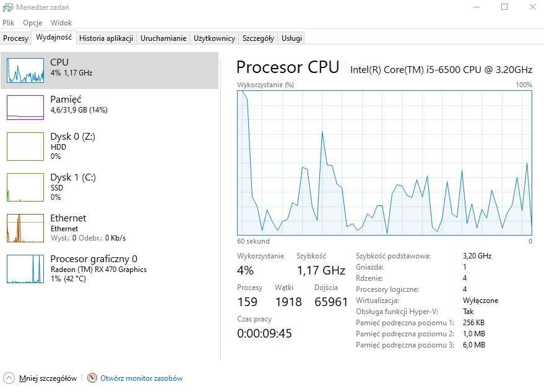Switch to the Szczegóły tab
The image size is (544, 392).
pyautogui.click(x=258, y=38)
